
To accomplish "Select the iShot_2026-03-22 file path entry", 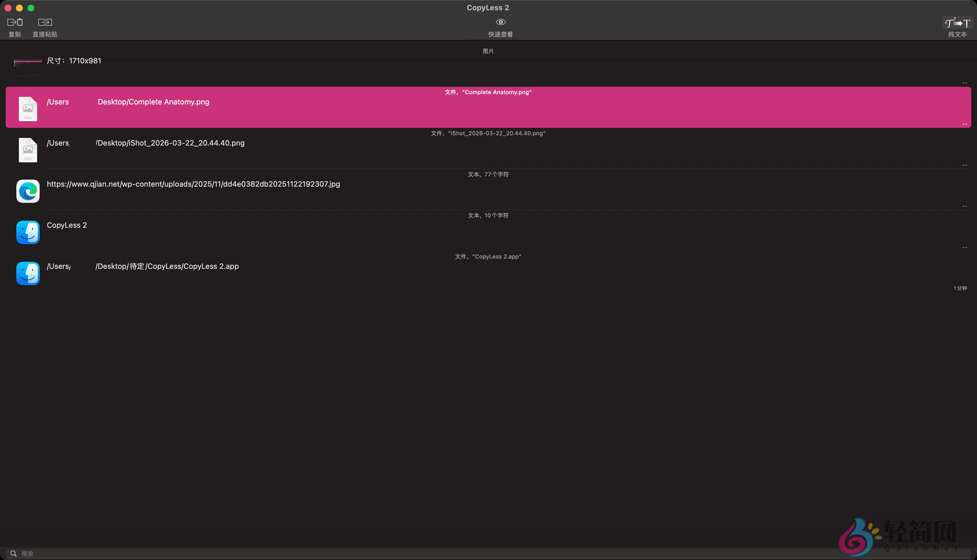I will pyautogui.click(x=170, y=143).
